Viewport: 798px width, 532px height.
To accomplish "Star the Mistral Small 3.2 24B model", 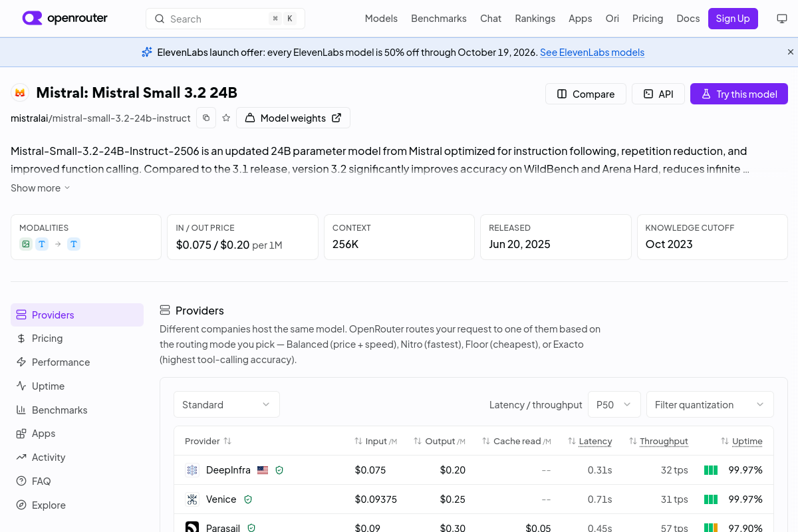I will coord(226,118).
